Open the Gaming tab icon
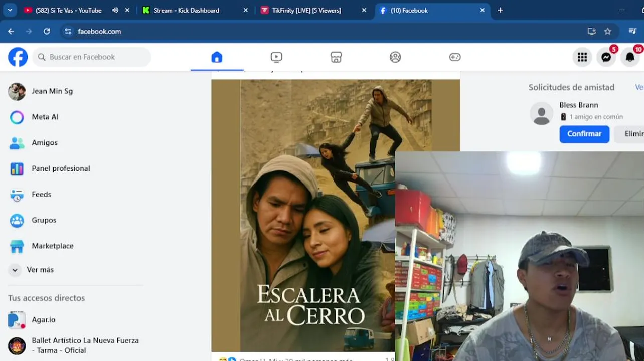The image size is (644, 361). click(455, 57)
